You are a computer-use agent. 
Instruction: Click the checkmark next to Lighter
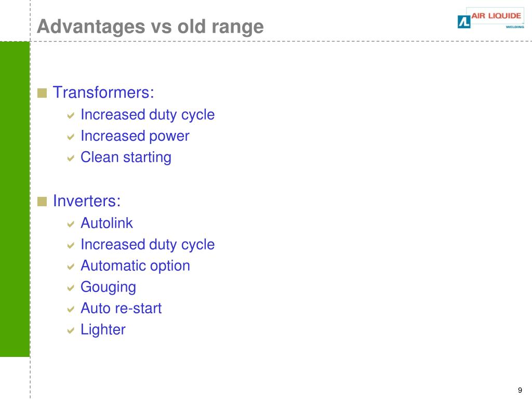[x=71, y=330]
